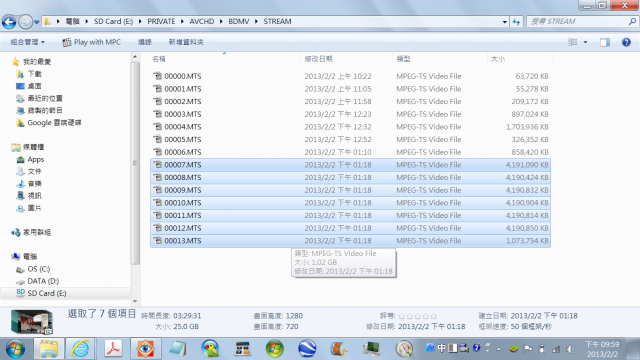640x360 pixels.
Task: Select the 媒體櫃 libraries node
Action: pos(28,147)
